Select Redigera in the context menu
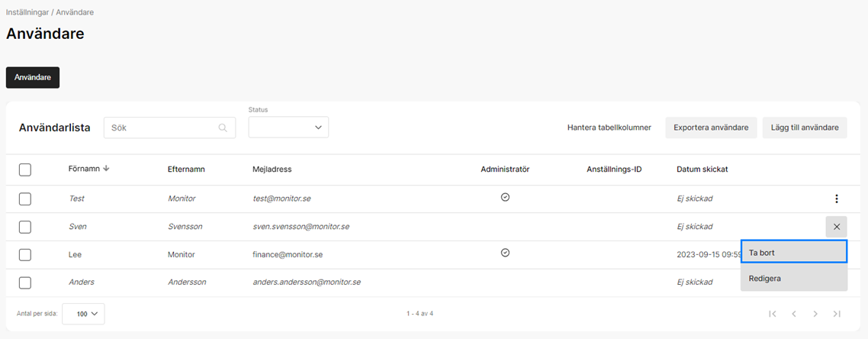Screen dimensions: 868x339 (793, 279)
